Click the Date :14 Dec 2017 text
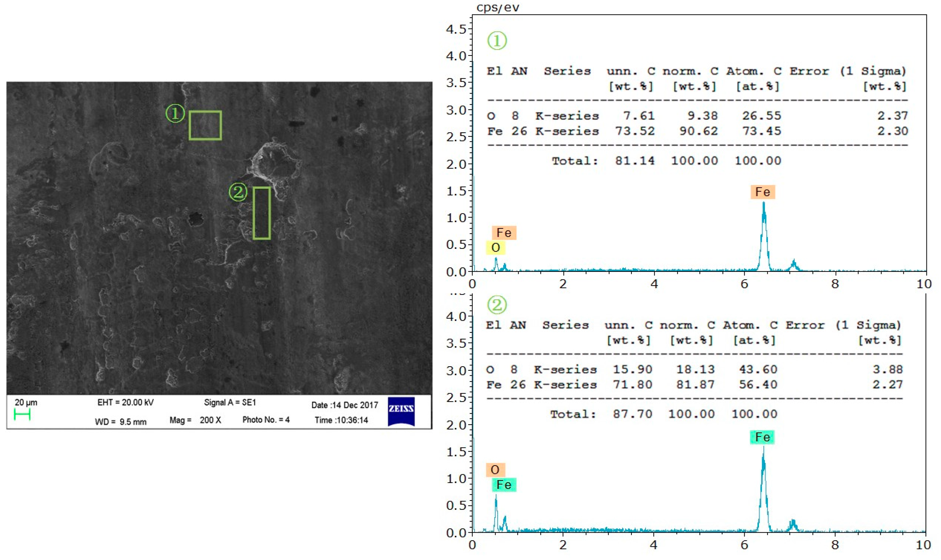941x560 pixels. (344, 405)
